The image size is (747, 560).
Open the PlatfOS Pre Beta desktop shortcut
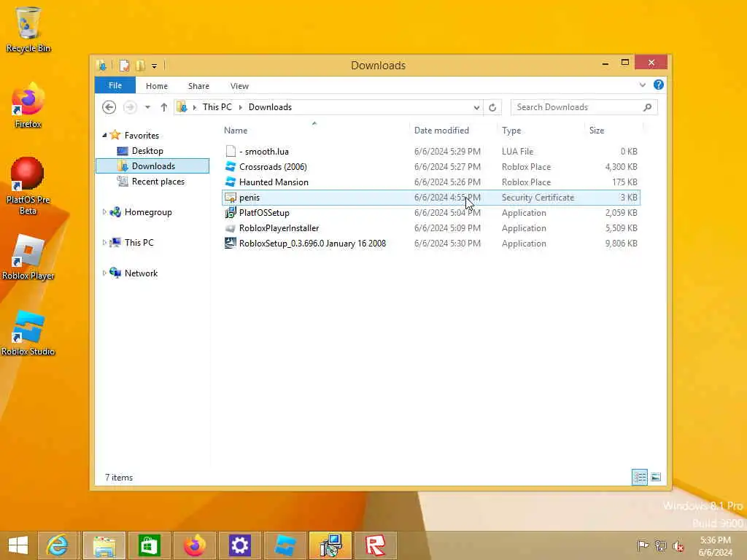[x=28, y=186]
